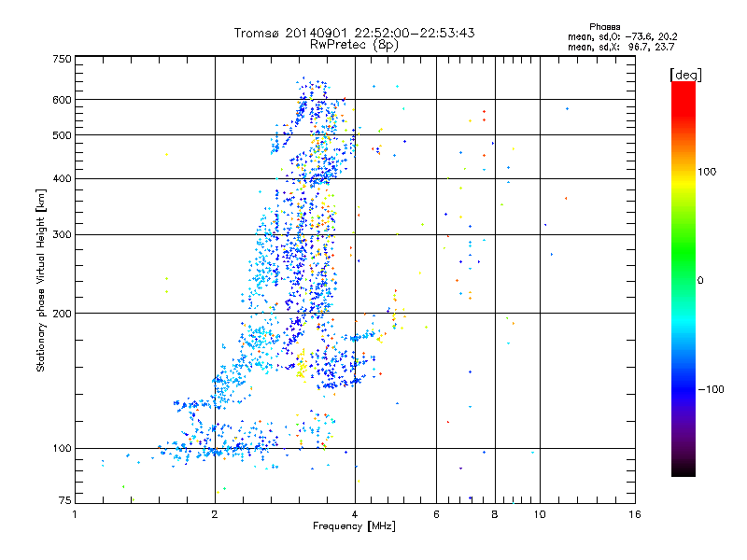Click the y-axis tick label '600'
This screenshot has width=747, height=560.
(62, 100)
